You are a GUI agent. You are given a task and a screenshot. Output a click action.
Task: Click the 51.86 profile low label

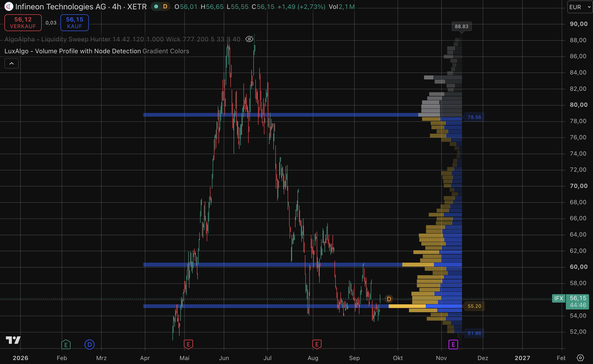click(x=474, y=333)
